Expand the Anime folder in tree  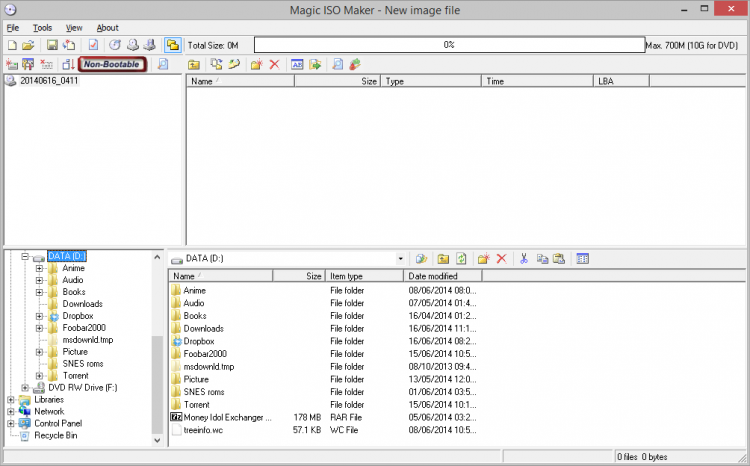[39, 268]
